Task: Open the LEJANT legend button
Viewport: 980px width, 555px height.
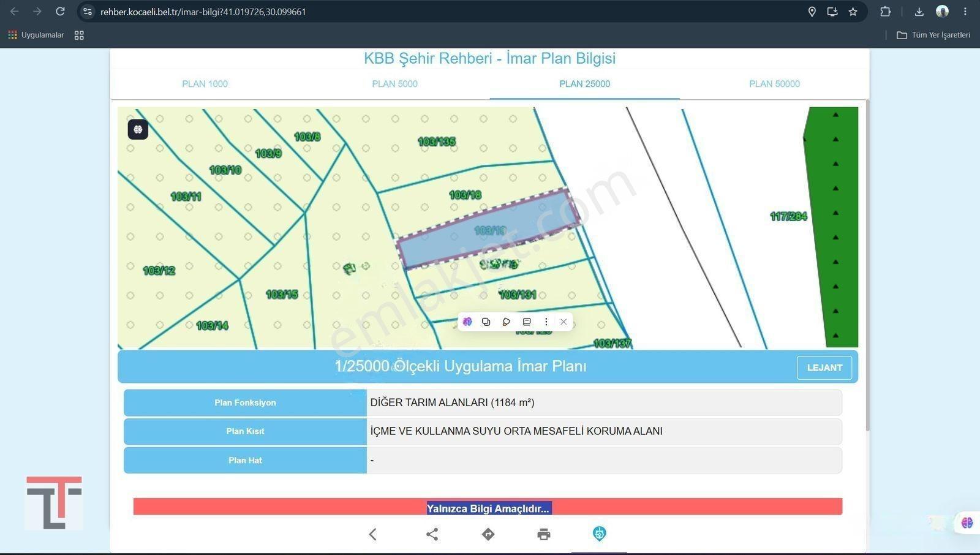Action: [824, 368]
